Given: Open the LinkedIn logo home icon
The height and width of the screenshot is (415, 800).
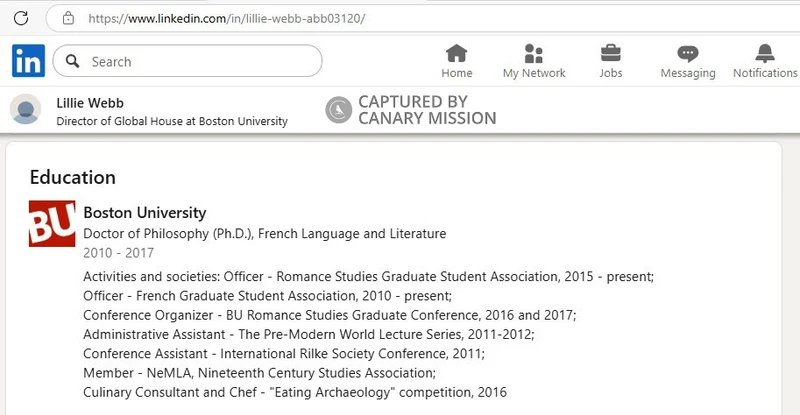Looking at the screenshot, I should coord(29,61).
